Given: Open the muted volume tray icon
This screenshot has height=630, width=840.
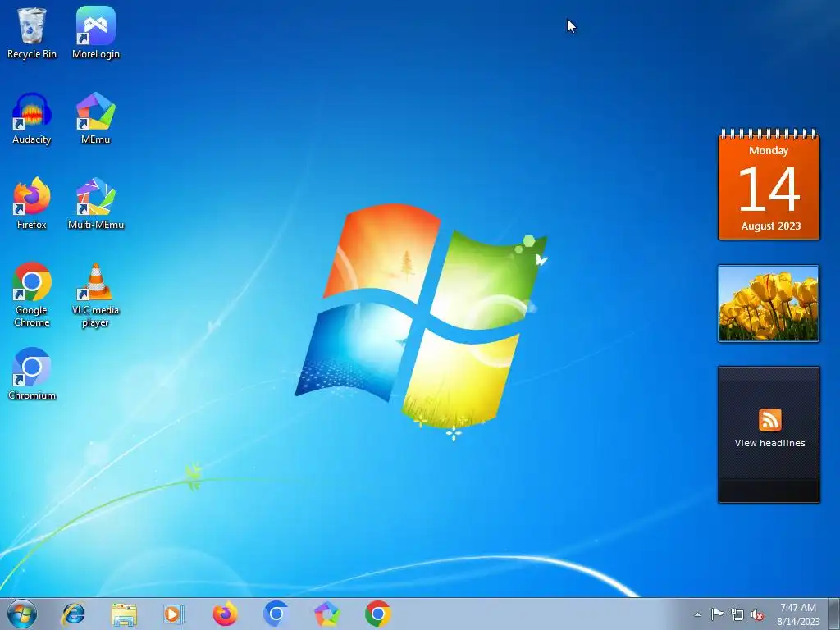Looking at the screenshot, I should click(757, 614).
